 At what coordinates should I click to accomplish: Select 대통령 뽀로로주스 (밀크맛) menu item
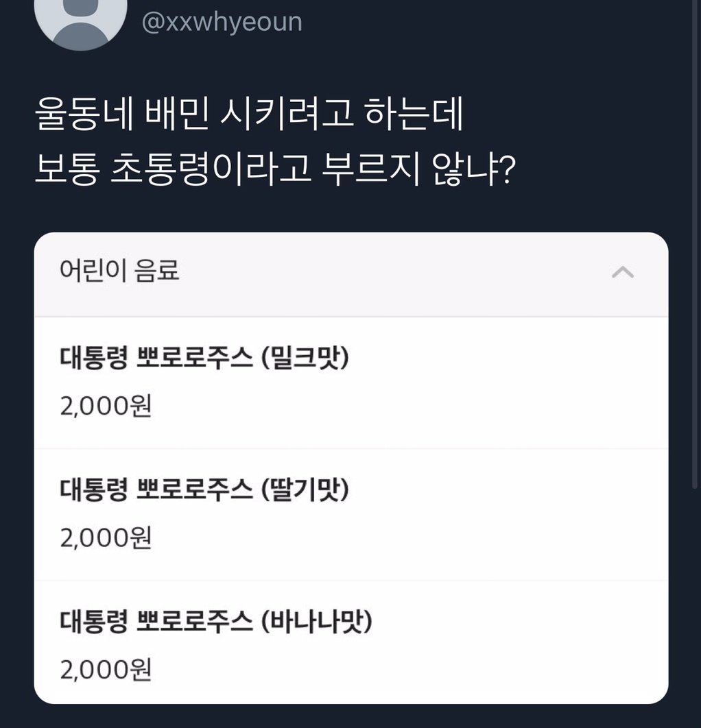[204, 359]
